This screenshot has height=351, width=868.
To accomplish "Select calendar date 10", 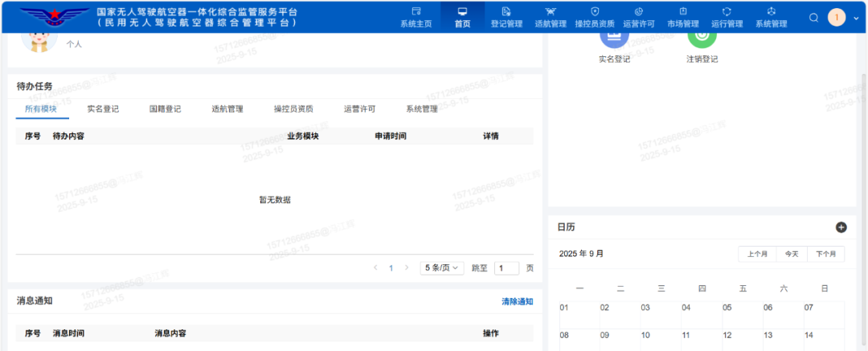I will pyautogui.click(x=661, y=340).
